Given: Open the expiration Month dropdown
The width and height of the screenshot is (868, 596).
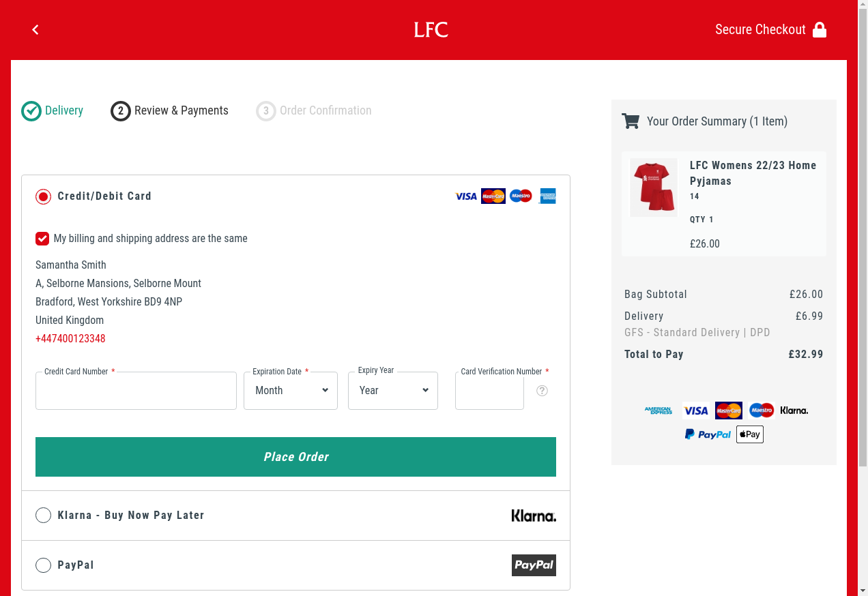Looking at the screenshot, I should pos(291,391).
